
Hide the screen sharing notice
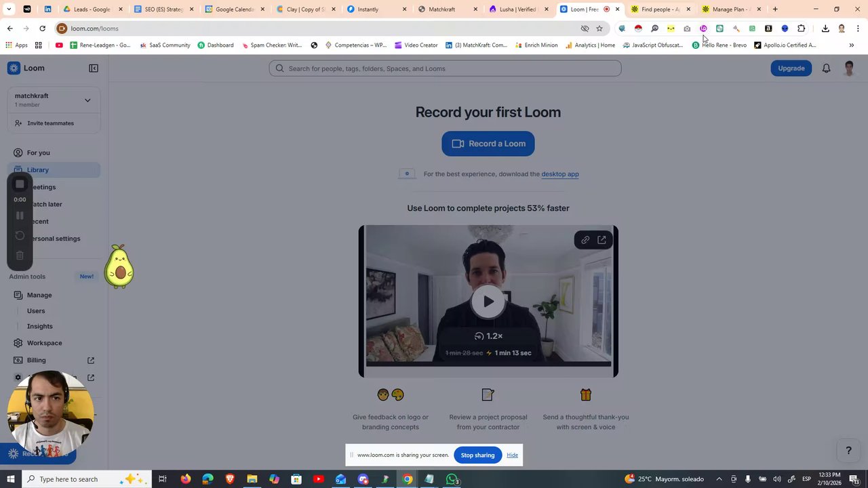coord(512,455)
